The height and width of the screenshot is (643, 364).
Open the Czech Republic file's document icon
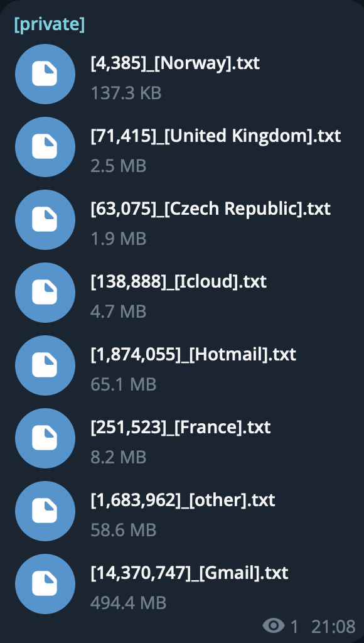pos(45,220)
